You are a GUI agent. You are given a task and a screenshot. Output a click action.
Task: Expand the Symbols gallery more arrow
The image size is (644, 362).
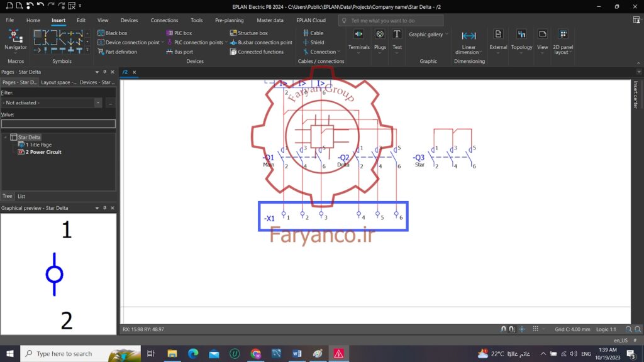87,50
